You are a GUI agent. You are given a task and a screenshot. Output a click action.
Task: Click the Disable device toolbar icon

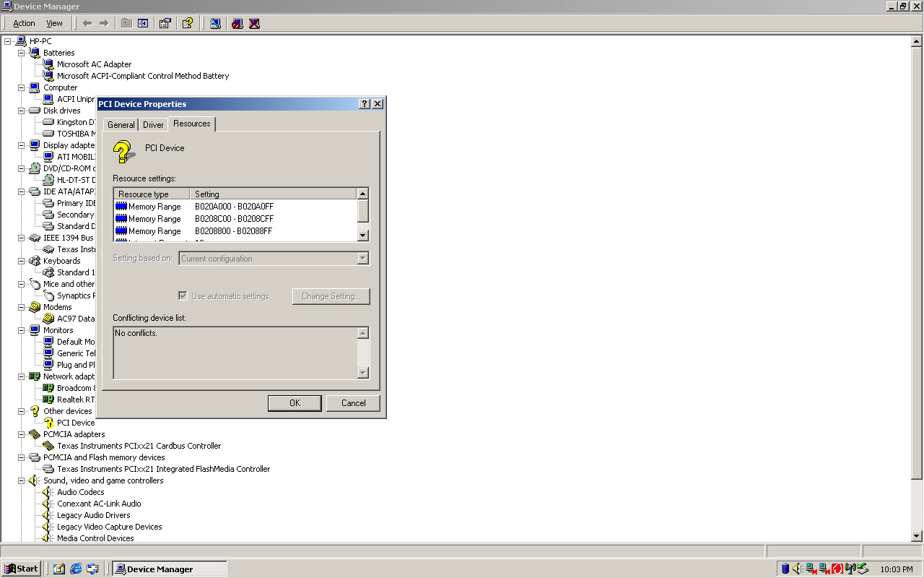click(x=237, y=23)
